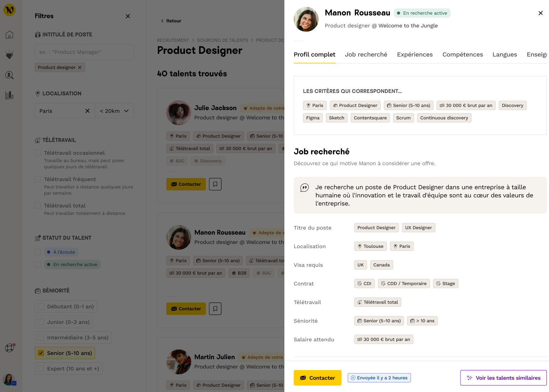Check the Télétravail total checkbox
The width and height of the screenshot is (549, 392).
click(38, 206)
